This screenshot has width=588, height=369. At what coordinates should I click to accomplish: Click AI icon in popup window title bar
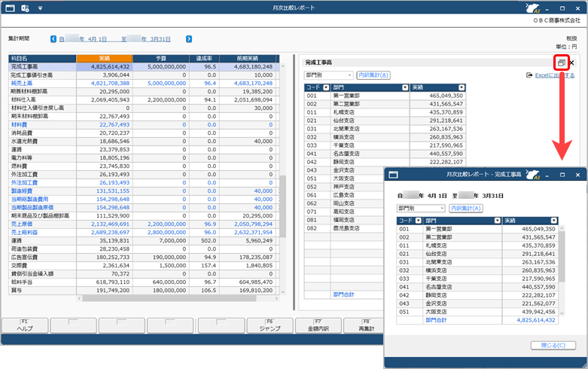click(x=532, y=175)
